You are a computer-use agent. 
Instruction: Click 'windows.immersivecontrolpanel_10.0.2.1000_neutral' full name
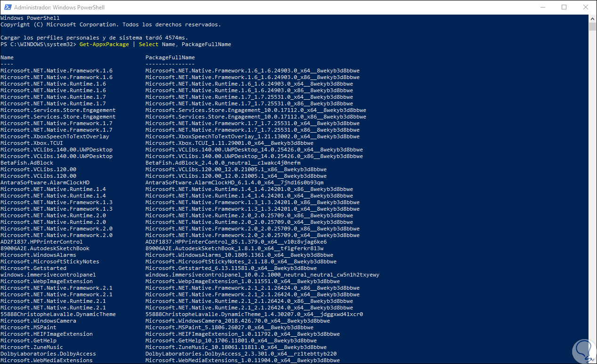[x=262, y=275]
